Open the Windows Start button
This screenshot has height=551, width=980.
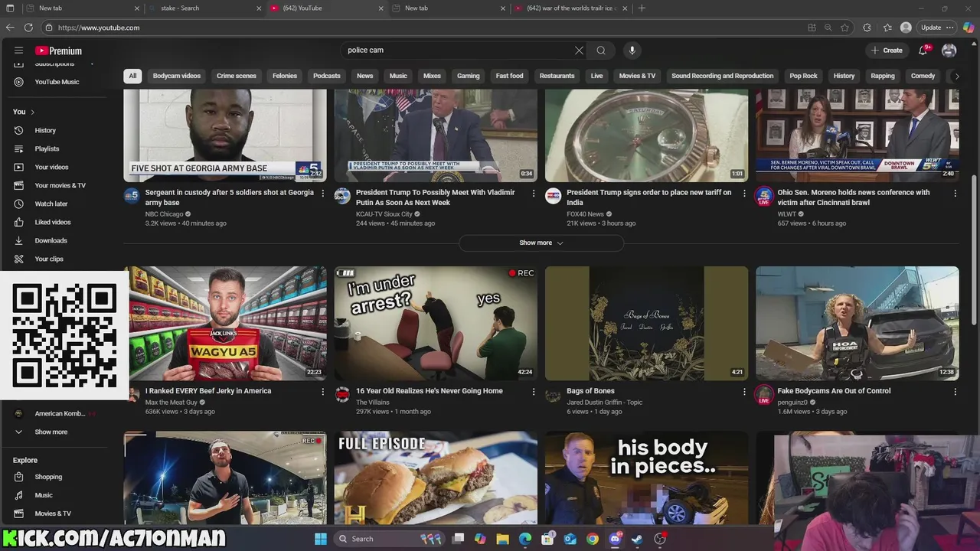[x=320, y=539]
